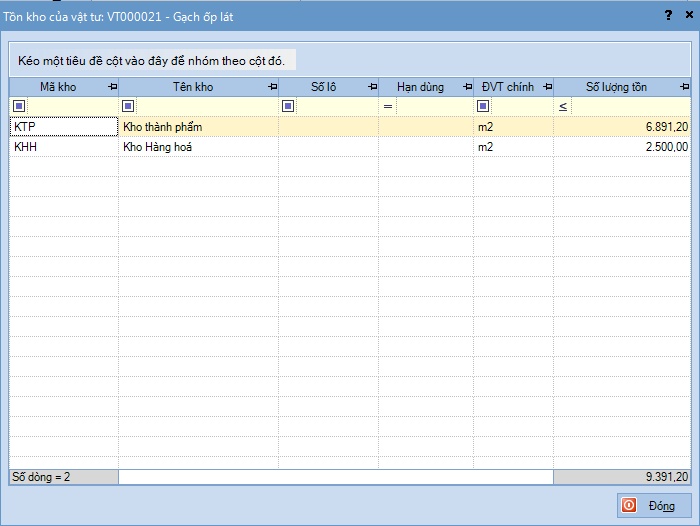This screenshot has width=700, height=526.
Task: Click pin icon on Mã kho column
Action: pyautogui.click(x=111, y=88)
